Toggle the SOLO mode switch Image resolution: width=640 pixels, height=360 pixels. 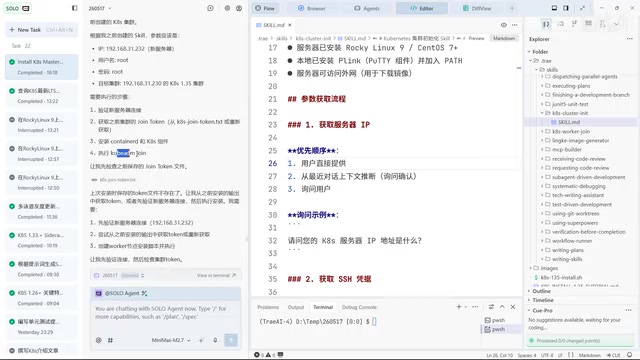pos(17,8)
